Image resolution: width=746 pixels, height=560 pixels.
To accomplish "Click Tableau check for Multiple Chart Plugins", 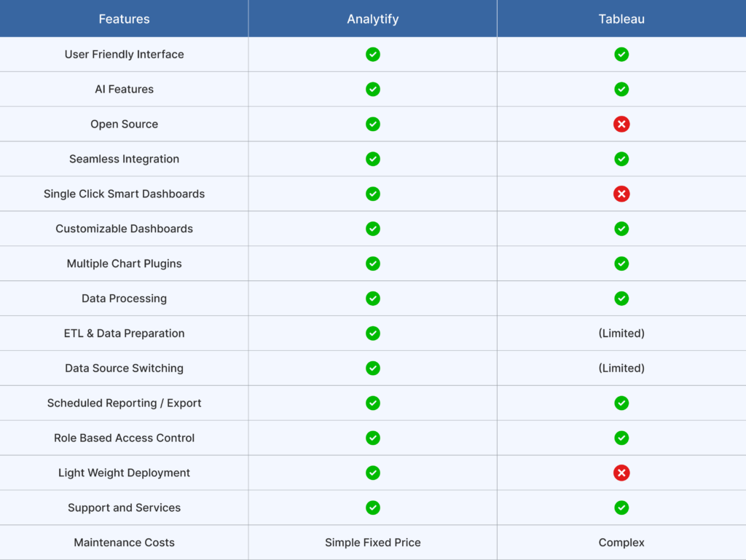I will tap(621, 264).
